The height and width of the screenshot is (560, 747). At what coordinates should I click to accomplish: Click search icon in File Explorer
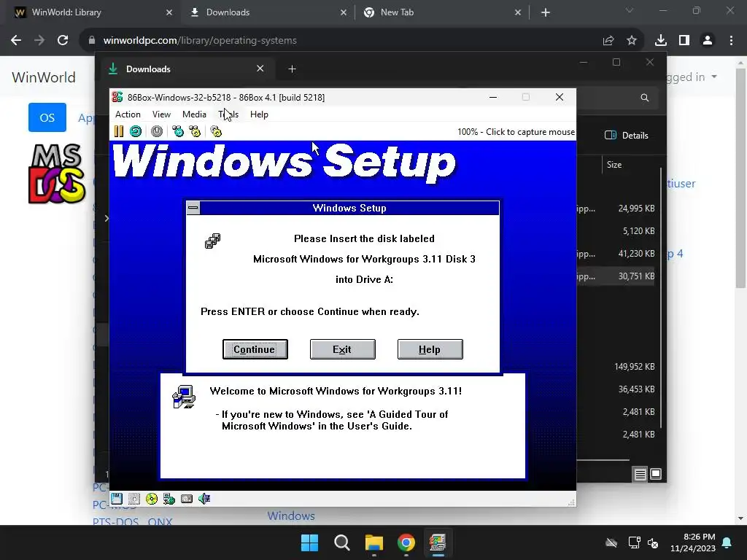645,98
